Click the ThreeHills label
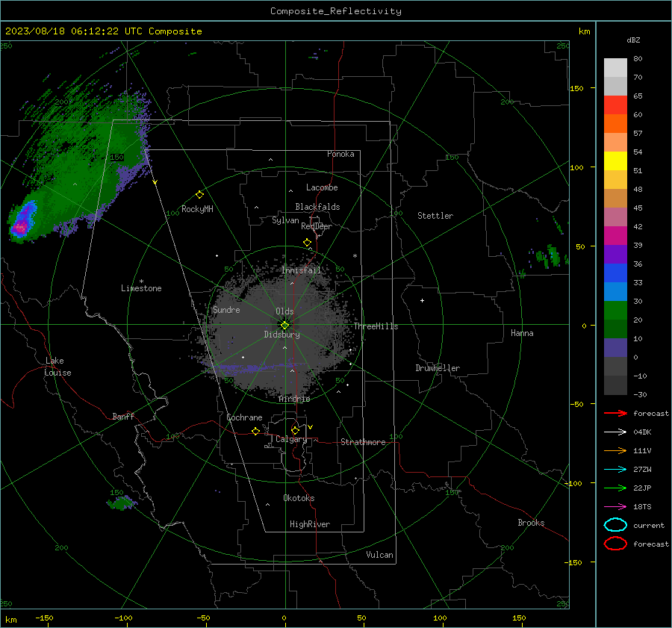The width and height of the screenshot is (672, 628). pyautogui.click(x=376, y=326)
